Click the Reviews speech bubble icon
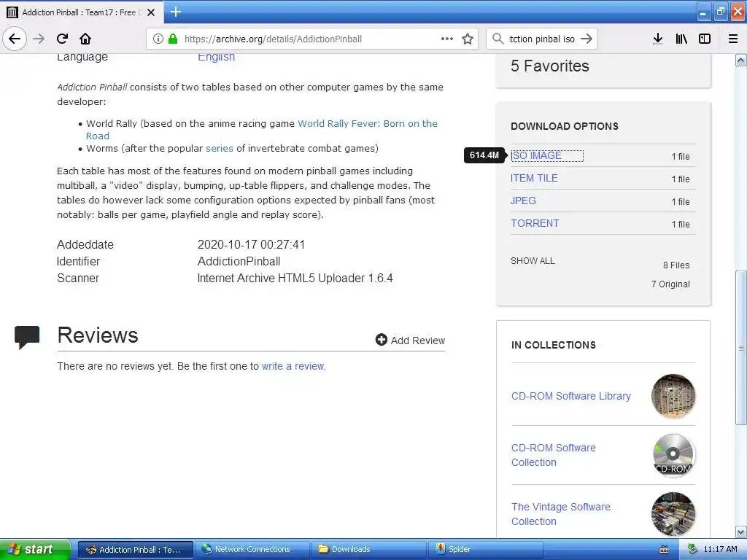Viewport: 747px width, 560px height. (x=27, y=337)
